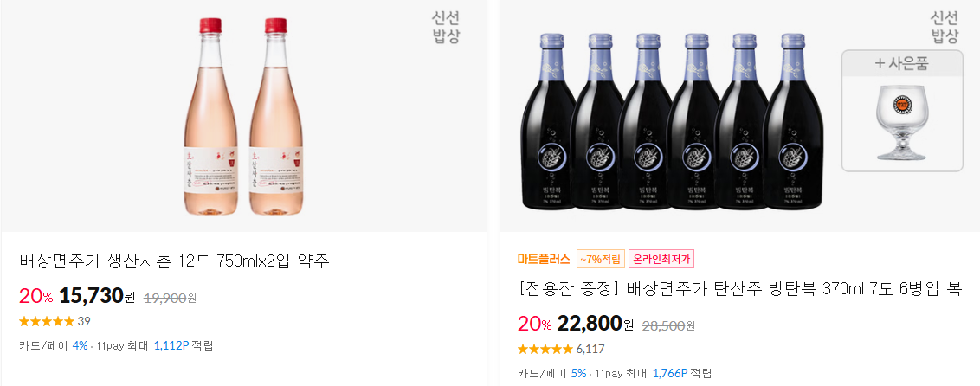Click the 카드/페이 5% benefit text
Screen dimensions: 980x386
551,374
